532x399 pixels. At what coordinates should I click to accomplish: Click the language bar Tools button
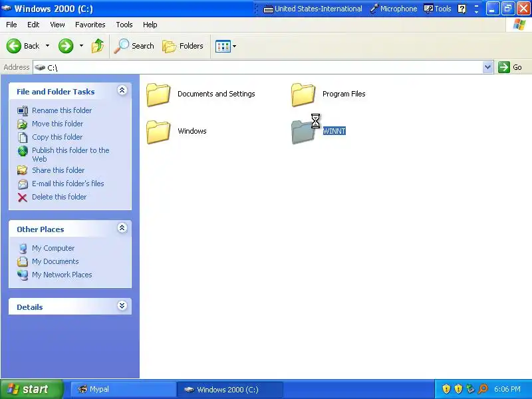point(438,9)
